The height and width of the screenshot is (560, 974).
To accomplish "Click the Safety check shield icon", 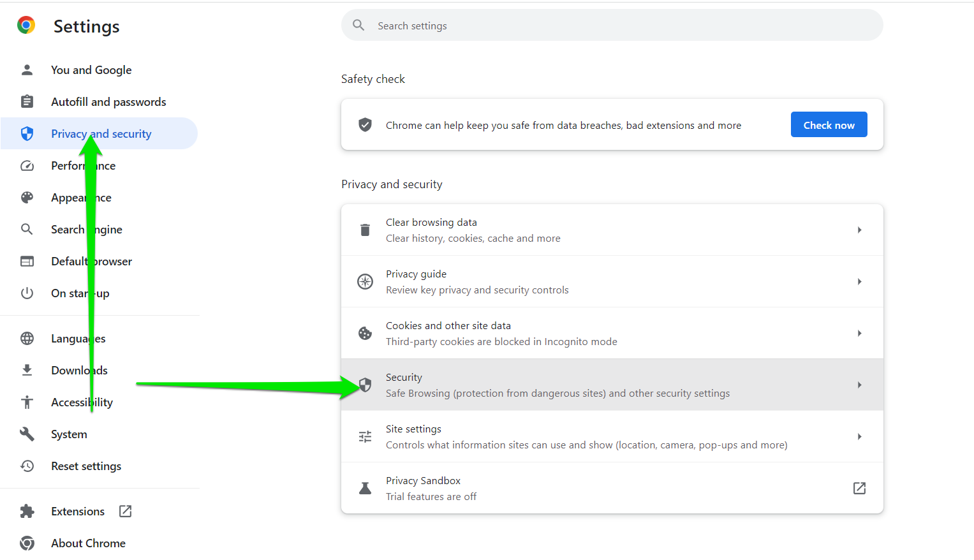I will tap(365, 125).
